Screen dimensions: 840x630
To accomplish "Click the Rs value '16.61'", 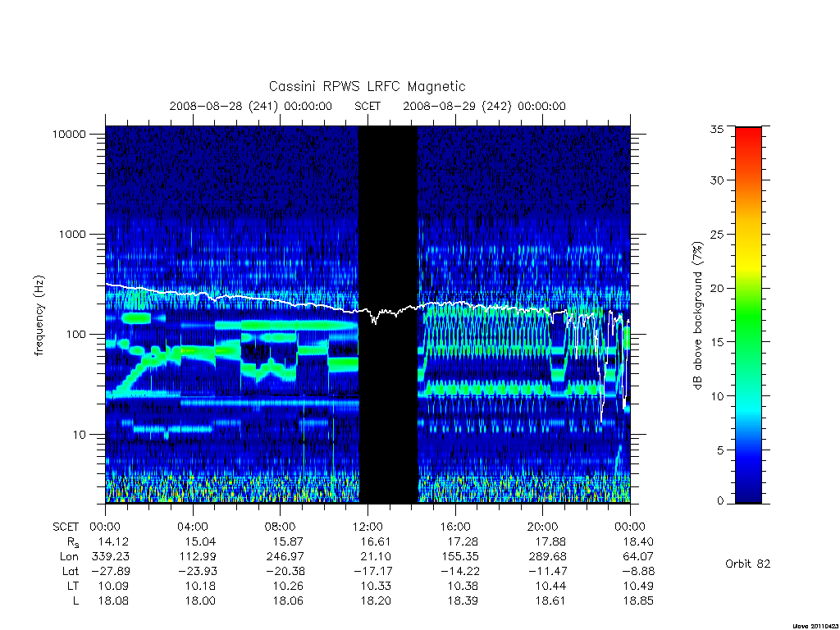I will click(376, 541).
